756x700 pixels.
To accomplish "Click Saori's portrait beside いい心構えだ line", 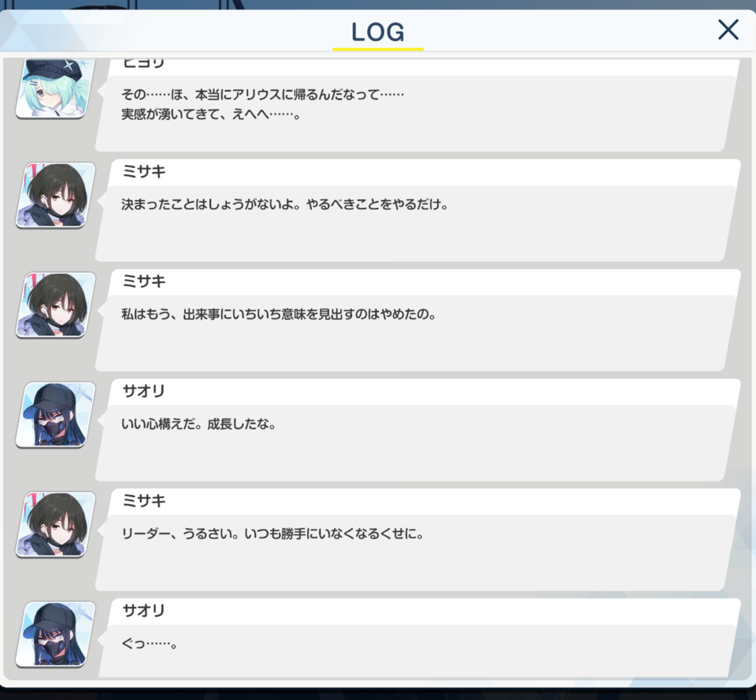I will pyautogui.click(x=55, y=415).
